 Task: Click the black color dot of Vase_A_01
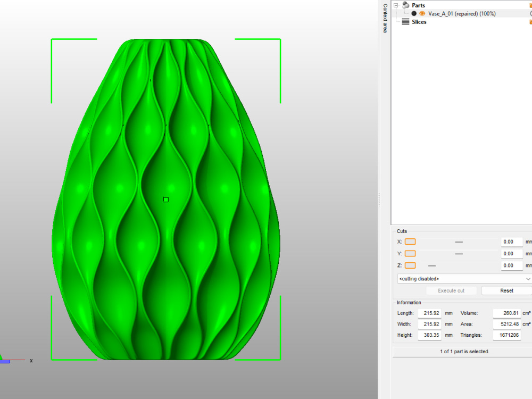[414, 14]
